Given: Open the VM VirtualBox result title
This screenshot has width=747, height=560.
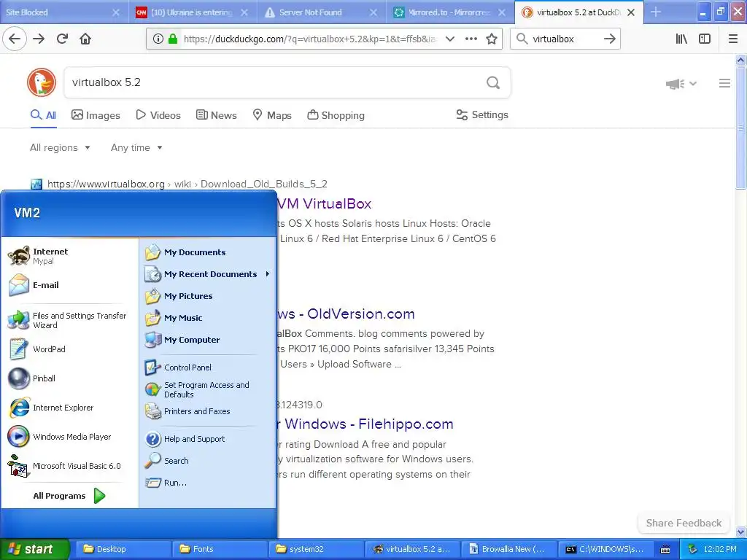Looking at the screenshot, I should [324, 204].
